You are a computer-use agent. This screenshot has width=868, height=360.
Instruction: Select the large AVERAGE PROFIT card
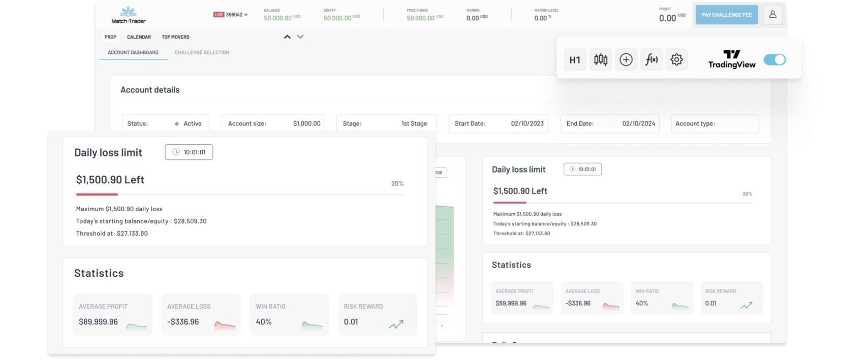[112, 315]
